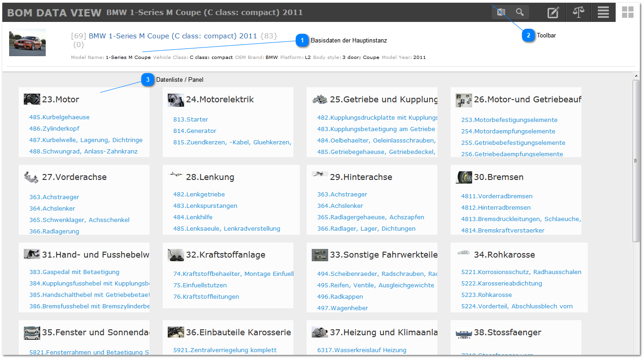Open 4814.Bremskraftverstaerker link
This screenshot has width=644, height=359.
pyautogui.click(x=503, y=231)
